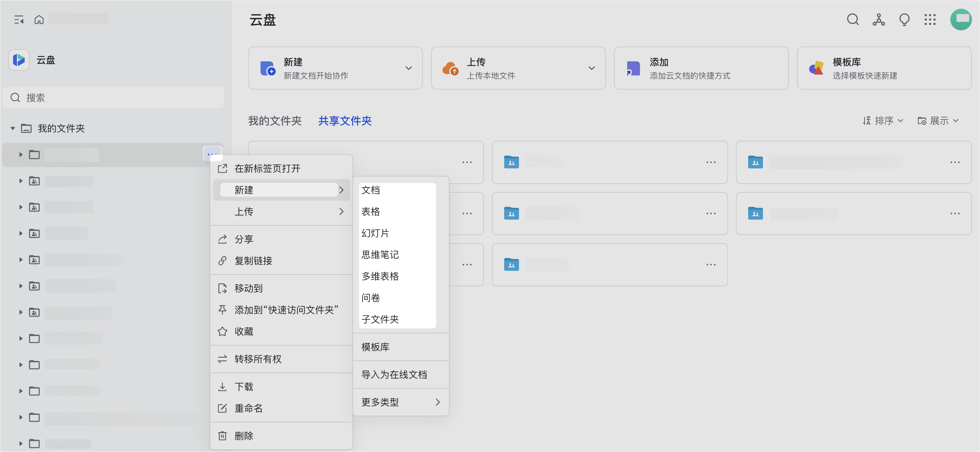Open the 排序 sort dropdown
Viewport: 980px width, 452px height.
pos(883,121)
